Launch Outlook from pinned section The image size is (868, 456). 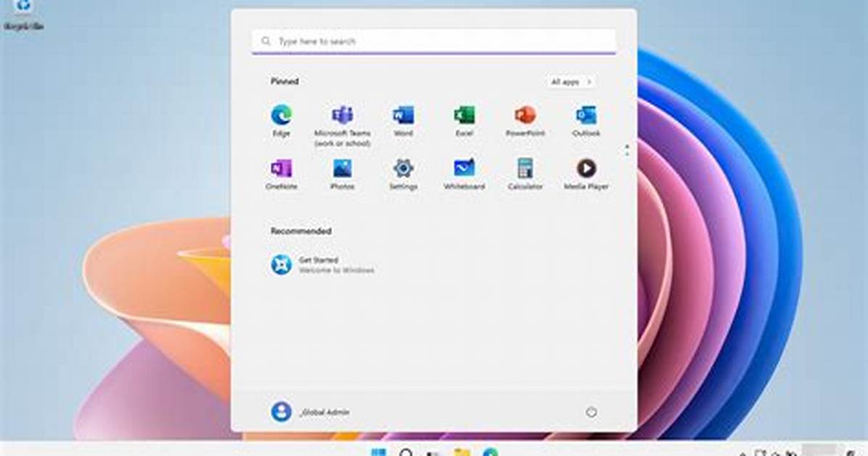586,121
